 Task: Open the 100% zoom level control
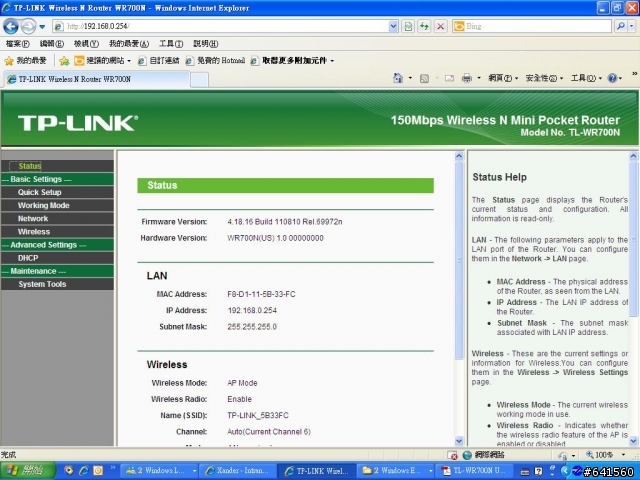point(606,454)
